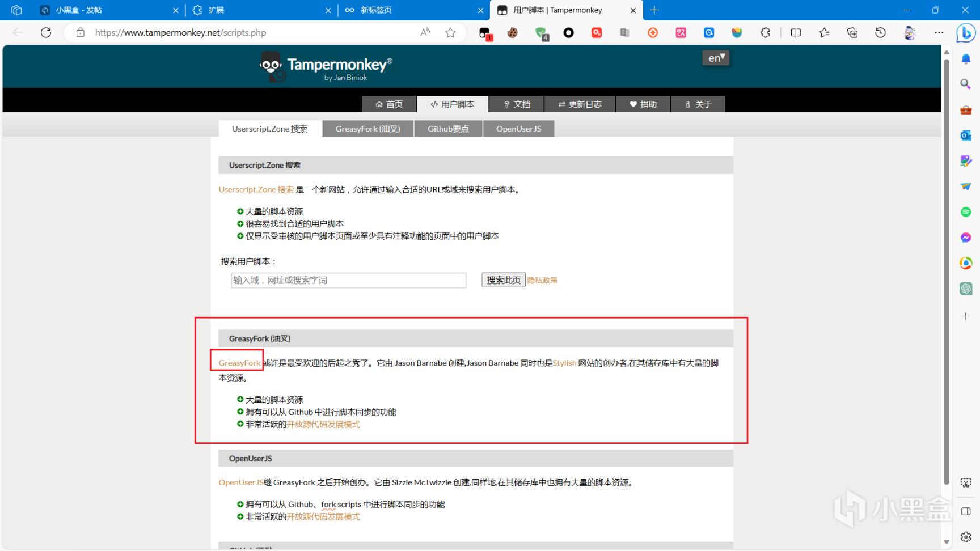
Task: Open browser History
Action: tap(880, 33)
